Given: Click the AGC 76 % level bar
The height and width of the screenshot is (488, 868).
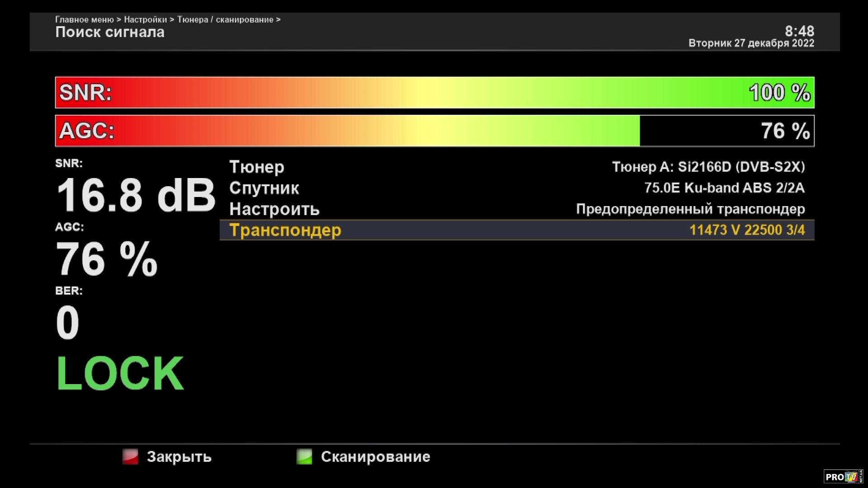Looking at the screenshot, I should pos(434,131).
